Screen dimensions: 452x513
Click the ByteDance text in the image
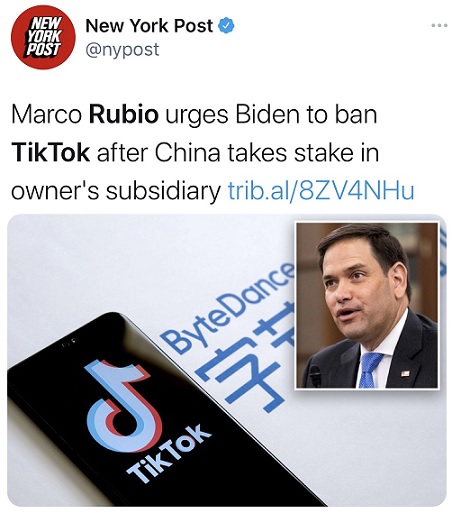(228, 307)
